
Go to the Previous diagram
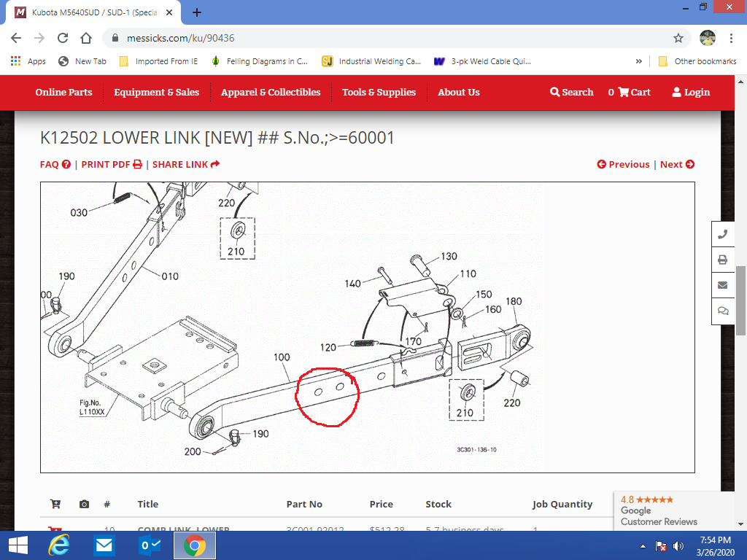623,164
